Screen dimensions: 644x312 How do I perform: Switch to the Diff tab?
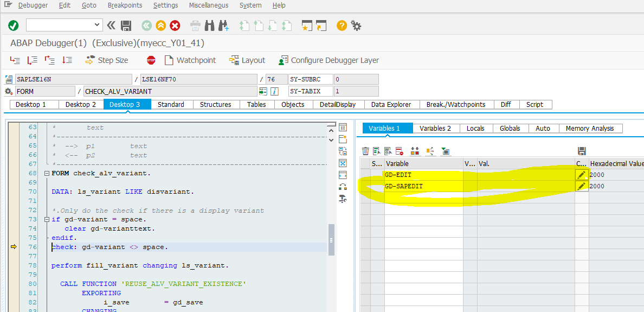click(506, 104)
